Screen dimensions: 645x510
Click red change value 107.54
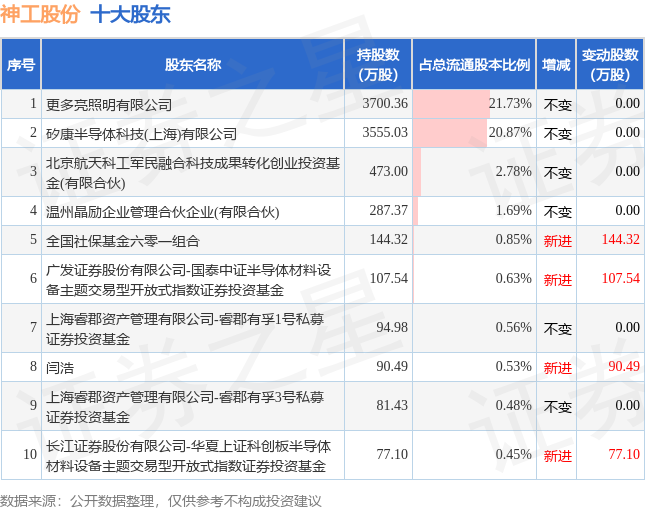[621, 278]
